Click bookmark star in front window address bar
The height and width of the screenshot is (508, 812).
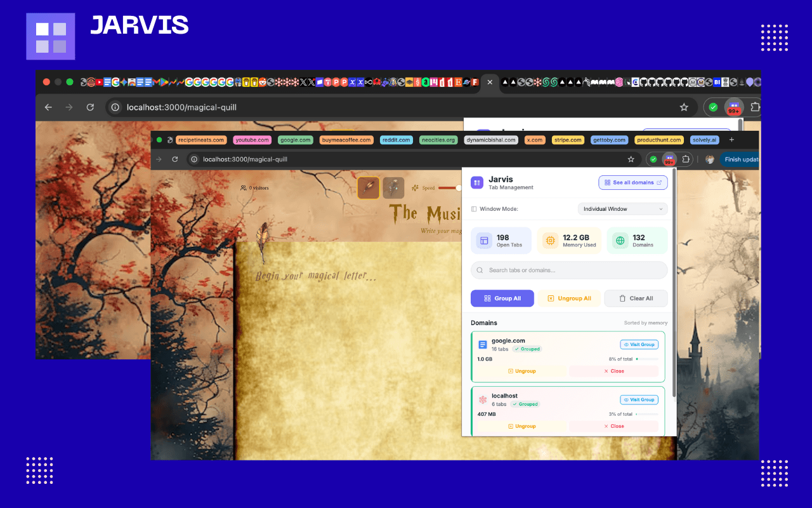click(x=631, y=159)
